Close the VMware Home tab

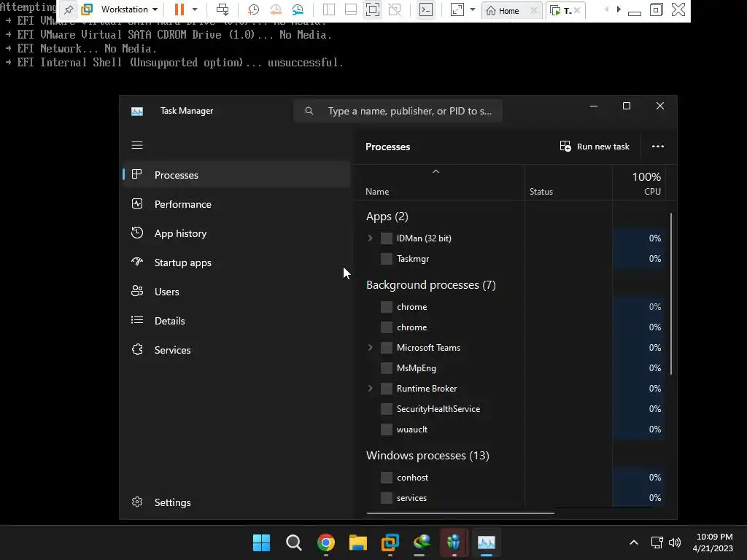pos(533,10)
